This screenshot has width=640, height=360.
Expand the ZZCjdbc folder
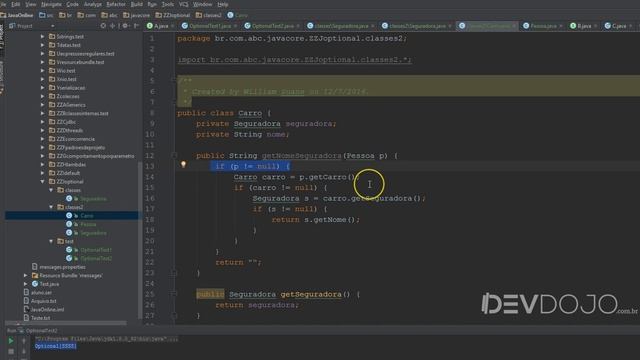[42, 122]
